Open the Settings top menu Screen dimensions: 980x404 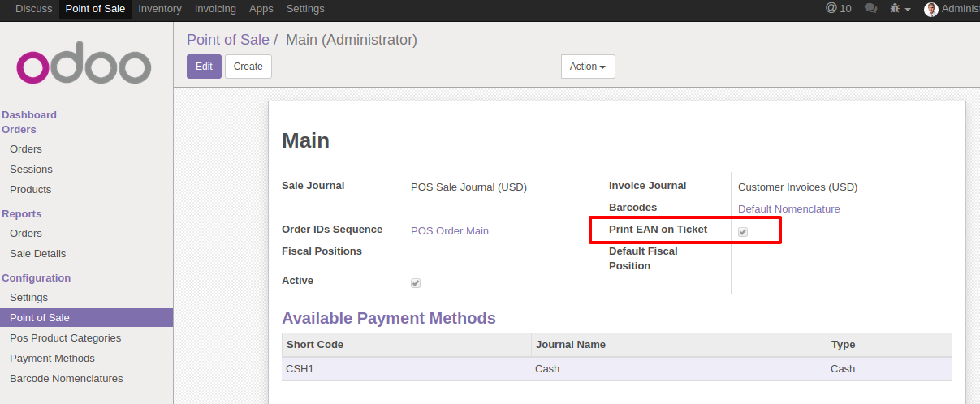click(305, 9)
